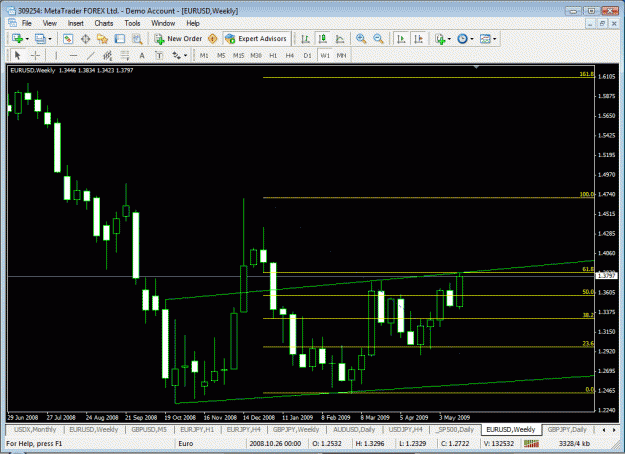Switch to D1 timeframe
The image size is (625, 454).
point(307,55)
